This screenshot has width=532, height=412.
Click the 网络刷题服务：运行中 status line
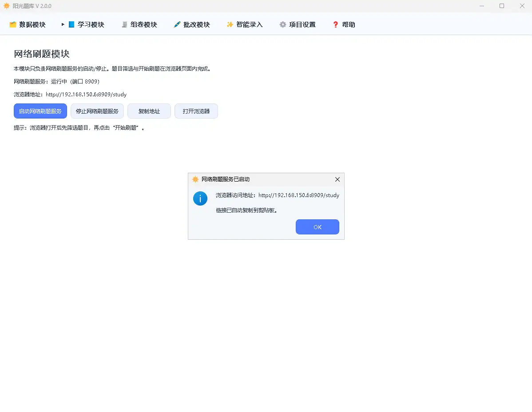coord(57,82)
